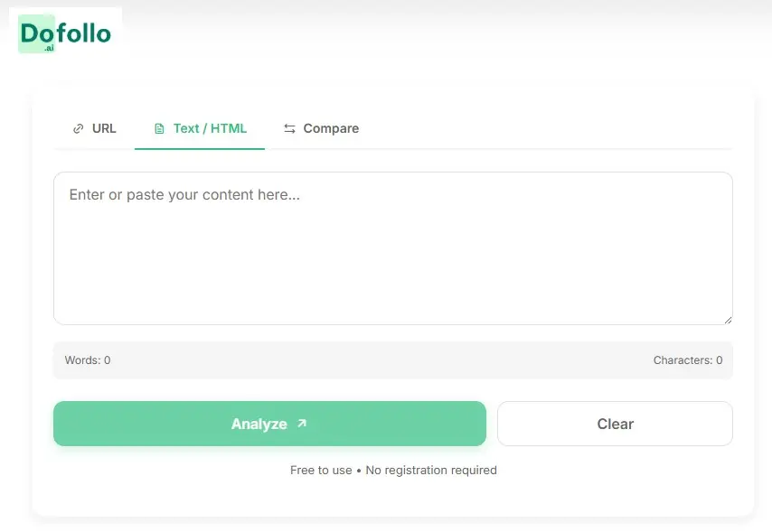Click the word and character count bar
Screen dimensions: 772x532
[393, 359]
